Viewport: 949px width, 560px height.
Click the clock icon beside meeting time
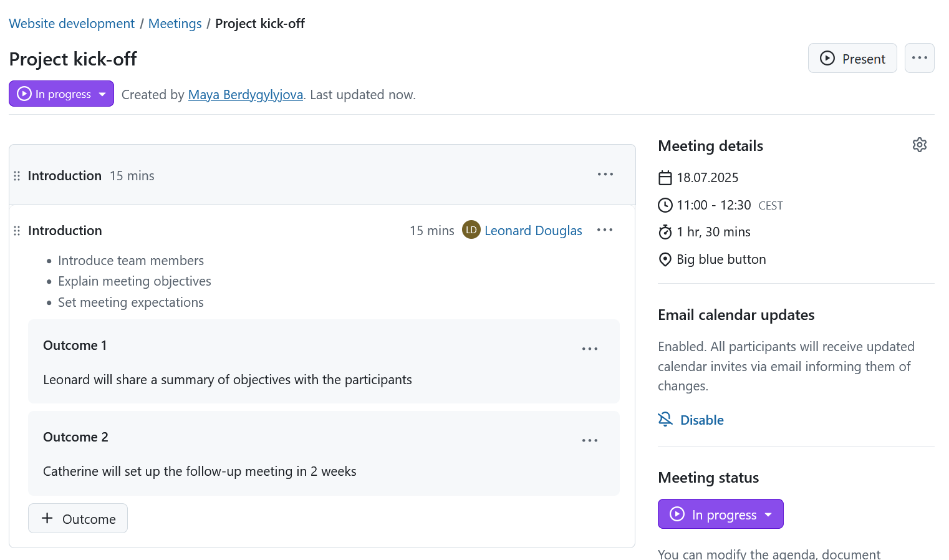(x=665, y=205)
